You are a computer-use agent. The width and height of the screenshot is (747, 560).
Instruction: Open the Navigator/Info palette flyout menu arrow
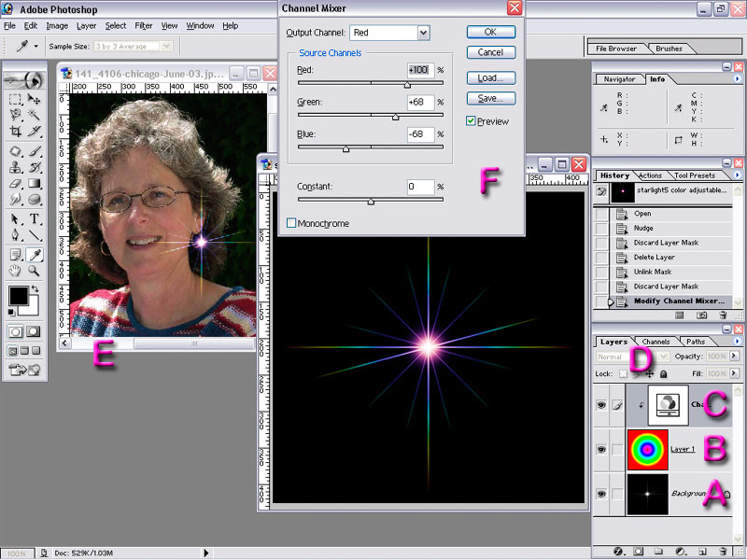point(738,78)
